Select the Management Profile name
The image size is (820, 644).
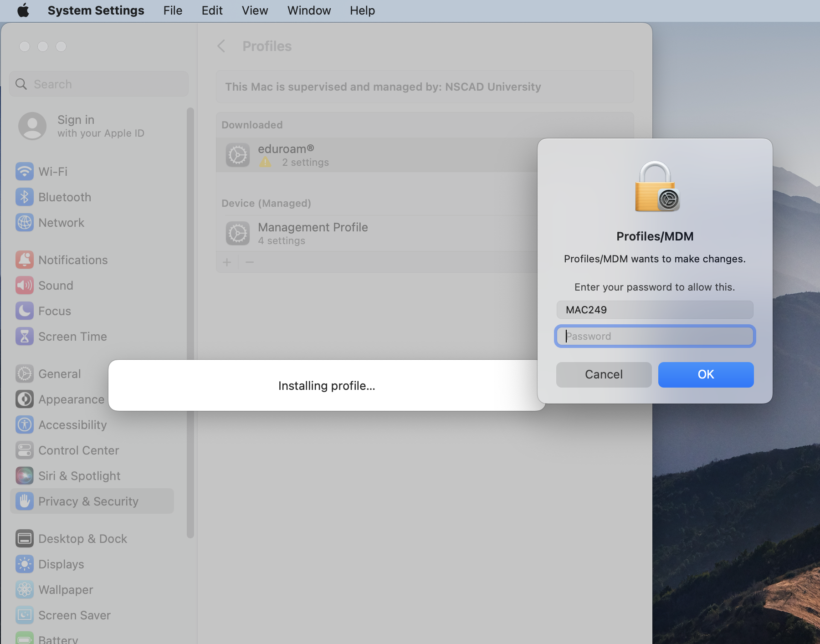click(x=313, y=227)
